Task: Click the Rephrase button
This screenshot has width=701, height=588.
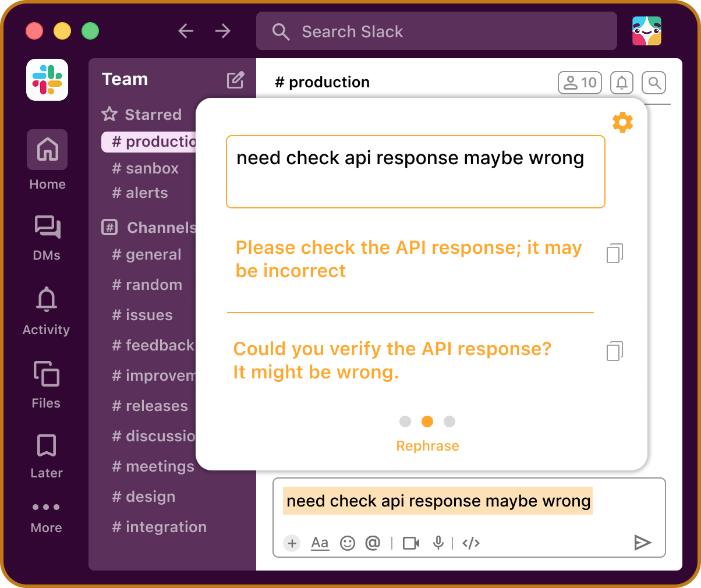Action: coord(427,446)
